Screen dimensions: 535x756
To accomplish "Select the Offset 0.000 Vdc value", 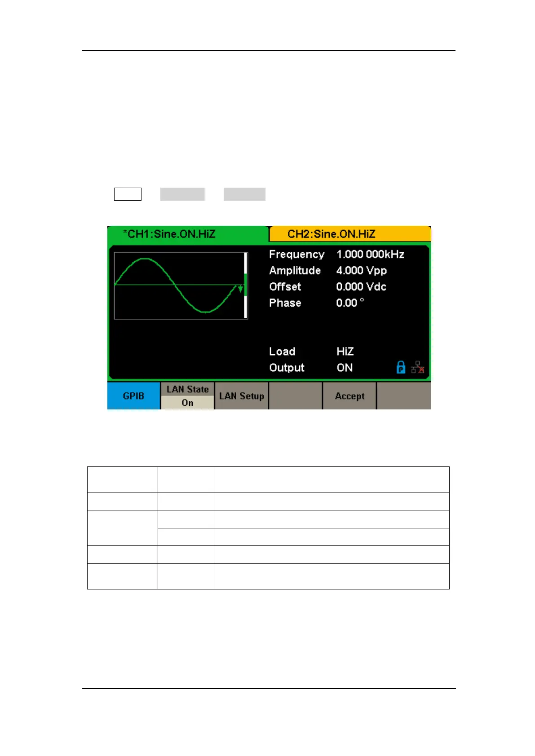I will pyautogui.click(x=361, y=287).
